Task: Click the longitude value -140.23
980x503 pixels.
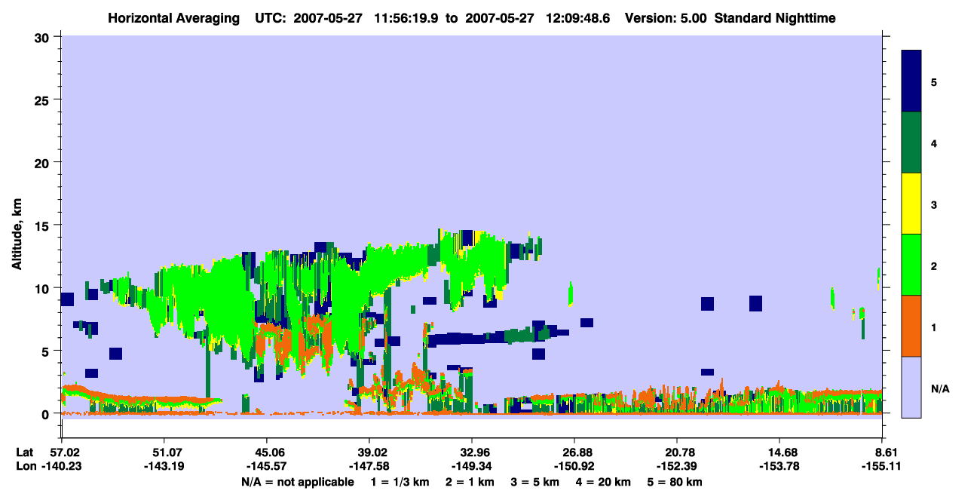Action: 62,467
